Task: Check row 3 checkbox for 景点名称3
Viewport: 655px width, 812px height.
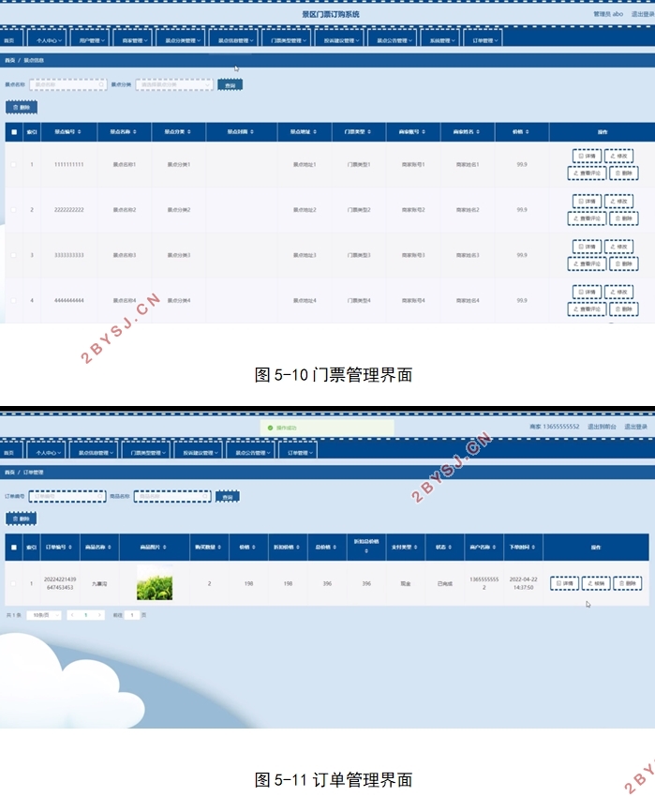Action: (x=13, y=255)
